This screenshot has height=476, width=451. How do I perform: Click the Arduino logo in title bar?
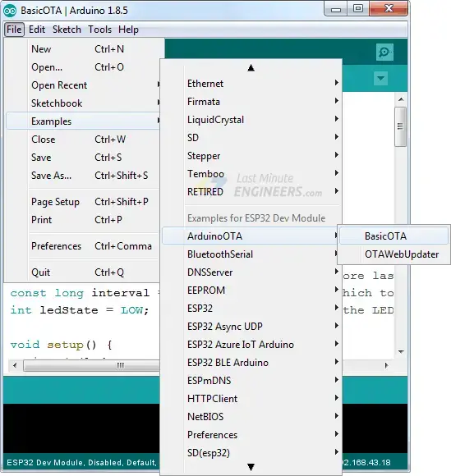[10, 11]
